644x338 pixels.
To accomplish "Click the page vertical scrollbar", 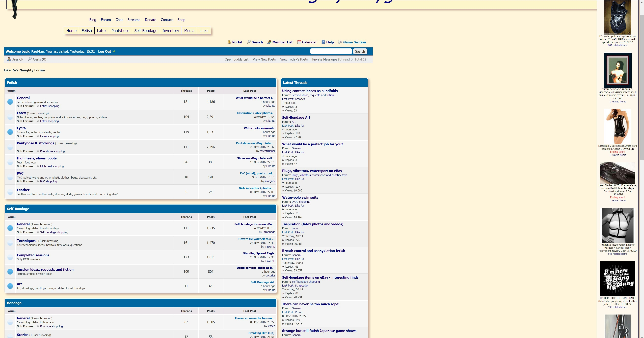I will pyautogui.click(x=641, y=88).
